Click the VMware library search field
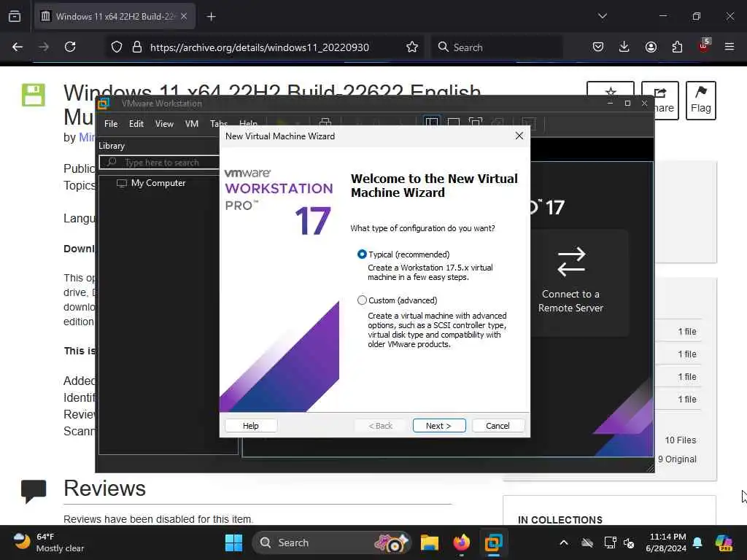The height and width of the screenshot is (560, 747). point(160,163)
